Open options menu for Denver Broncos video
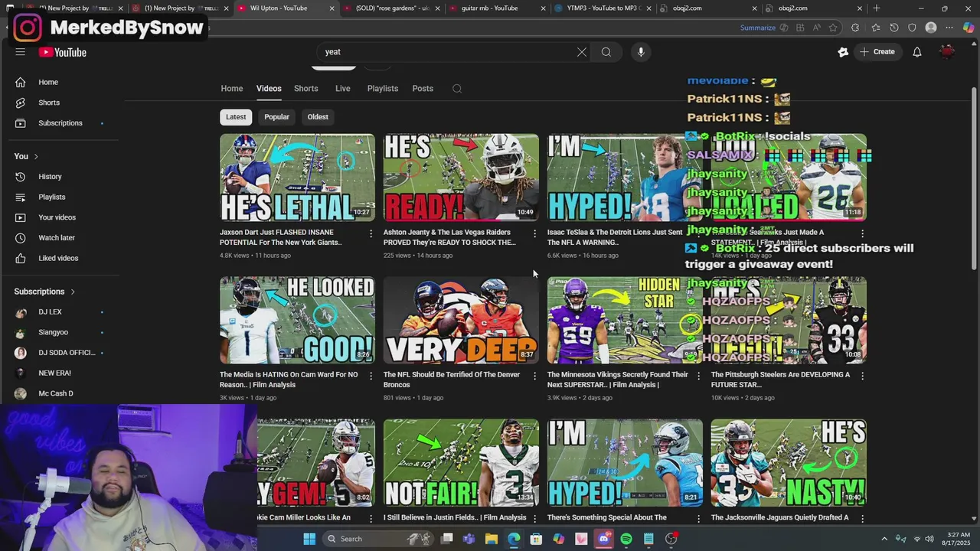This screenshot has height=551, width=980. coord(534,376)
